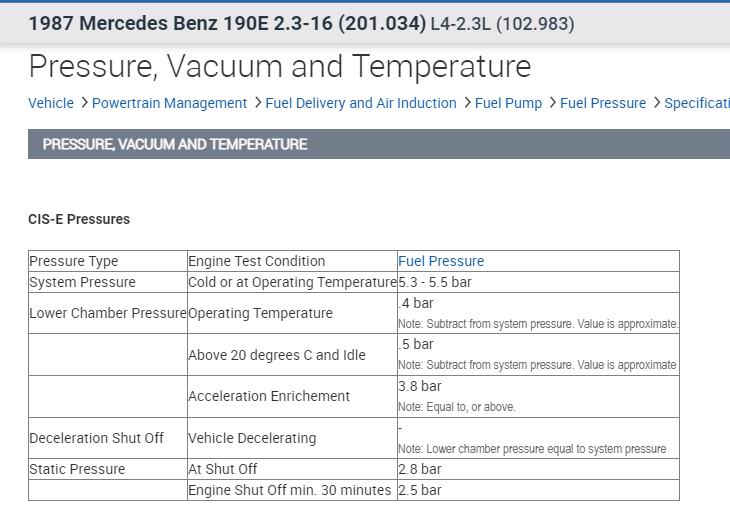Click the gray Pressure, Vacuum and Temperature section bar
The height and width of the screenshot is (511, 730).
379,144
